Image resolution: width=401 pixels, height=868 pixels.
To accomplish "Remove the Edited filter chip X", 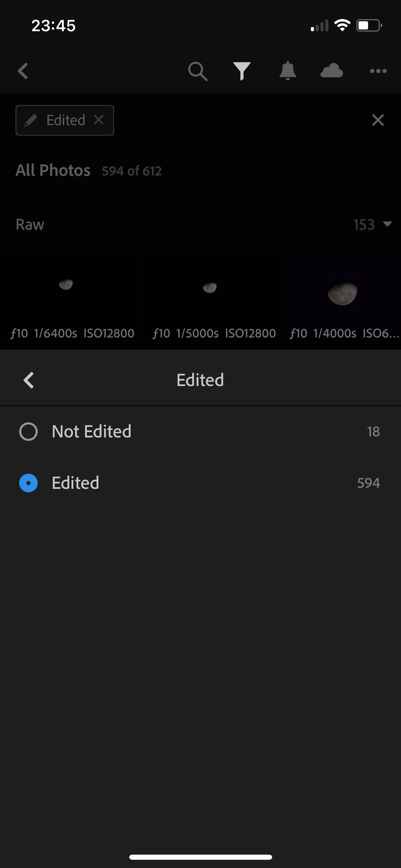I will [x=99, y=120].
